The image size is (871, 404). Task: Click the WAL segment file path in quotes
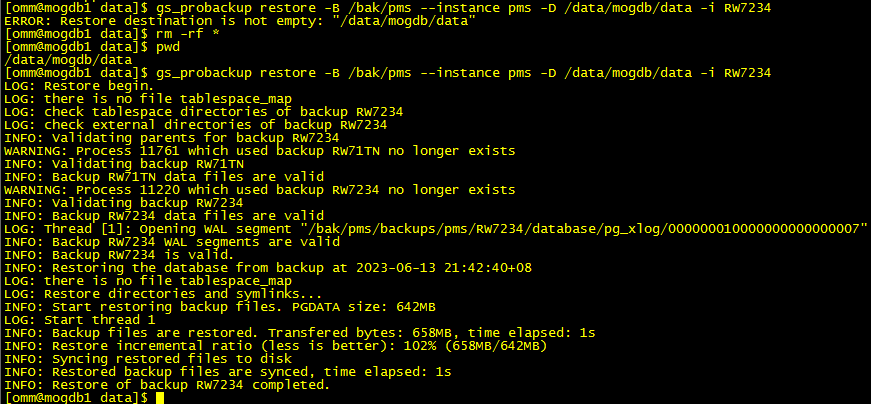click(583, 229)
